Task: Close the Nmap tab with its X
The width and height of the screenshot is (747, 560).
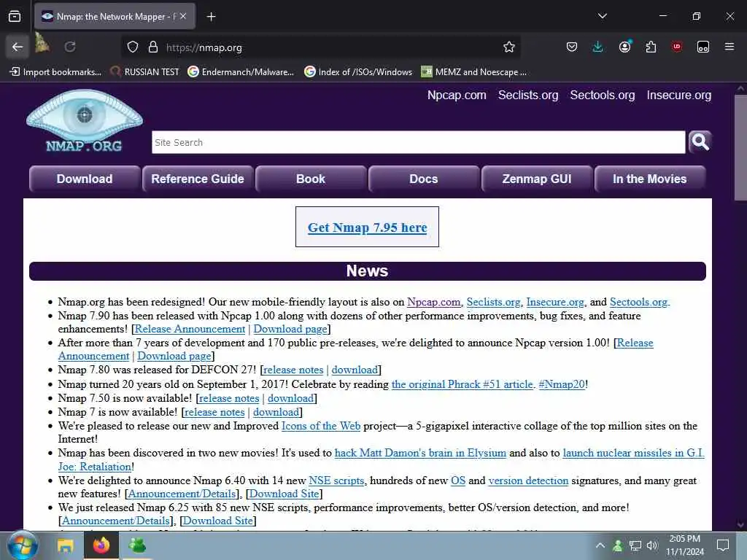Action: coord(183,16)
